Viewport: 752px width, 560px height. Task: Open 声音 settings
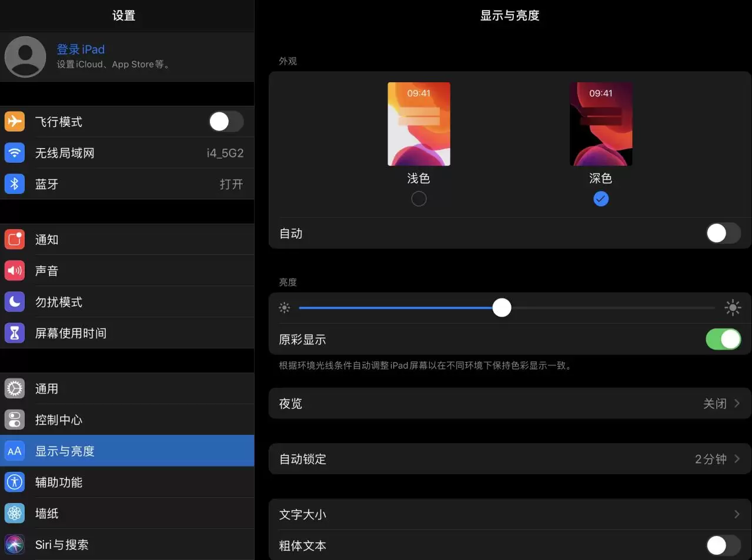[x=127, y=270]
